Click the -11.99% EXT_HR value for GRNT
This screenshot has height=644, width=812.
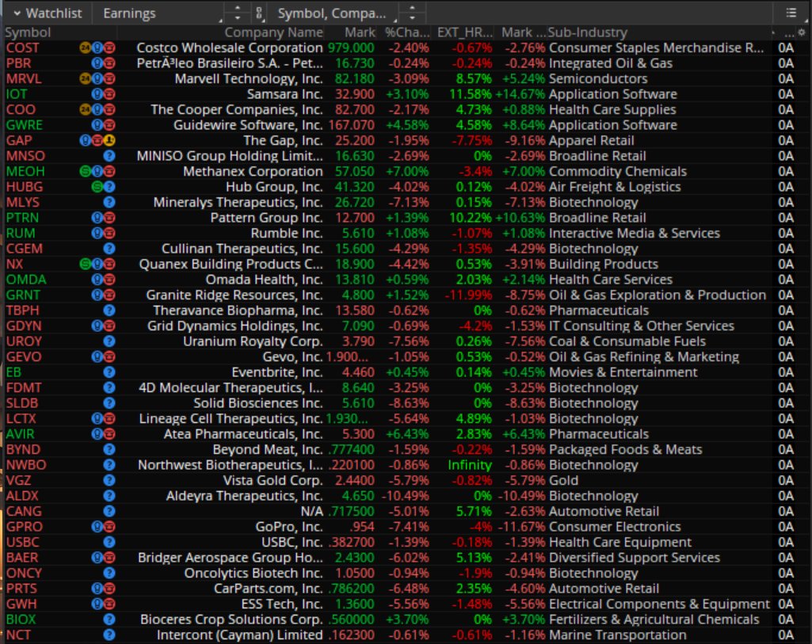pos(469,295)
